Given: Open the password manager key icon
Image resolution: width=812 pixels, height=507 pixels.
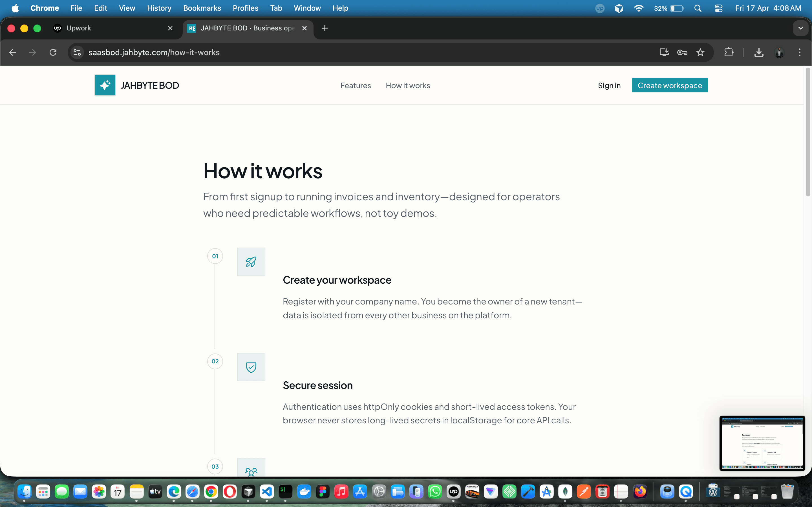Looking at the screenshot, I should coord(682,52).
